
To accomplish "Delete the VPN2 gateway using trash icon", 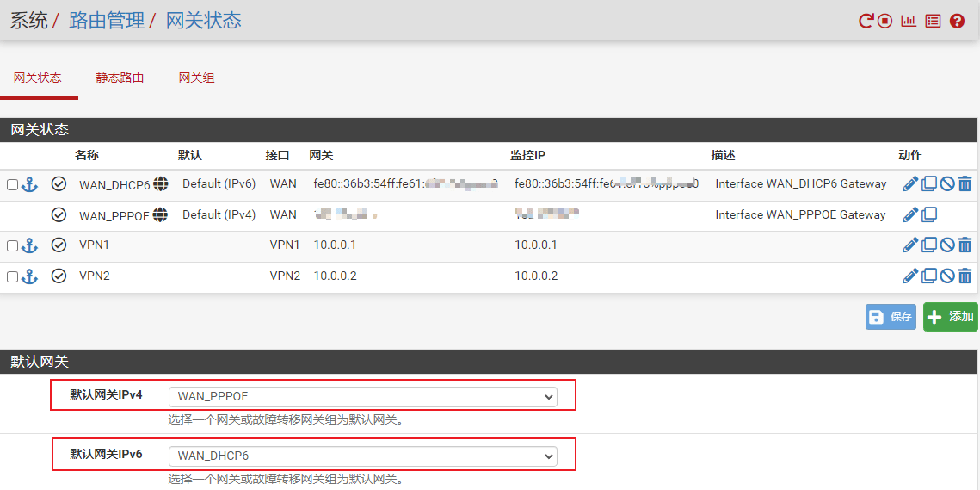I will point(965,276).
